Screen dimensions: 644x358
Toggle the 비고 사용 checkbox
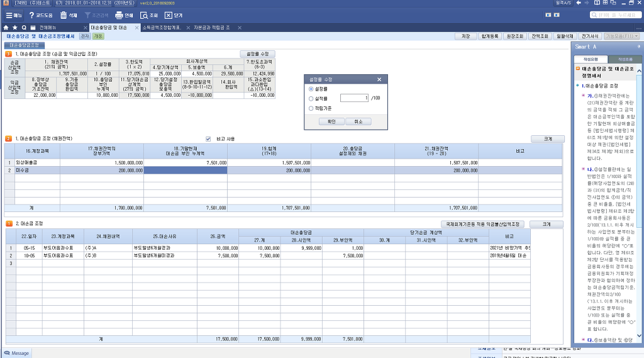tap(209, 139)
